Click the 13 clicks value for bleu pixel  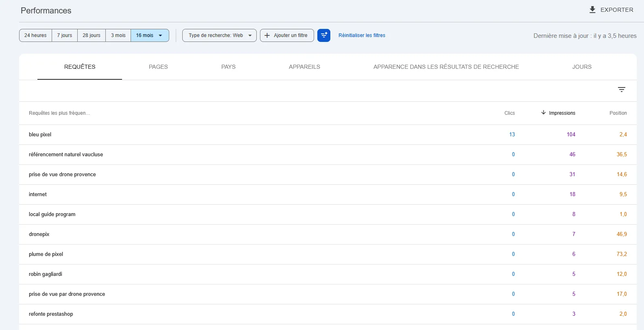coord(512,135)
